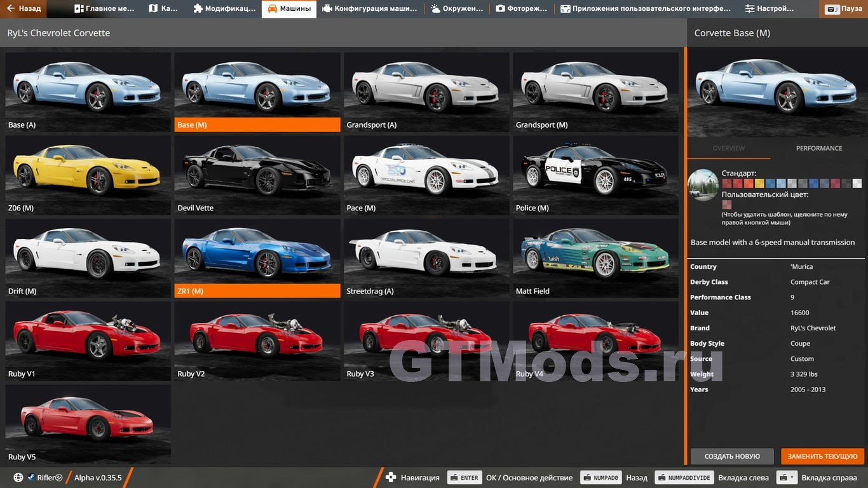This screenshot has width=868, height=488.
Task: Click the Country value 'Murica
Action: coord(801,267)
